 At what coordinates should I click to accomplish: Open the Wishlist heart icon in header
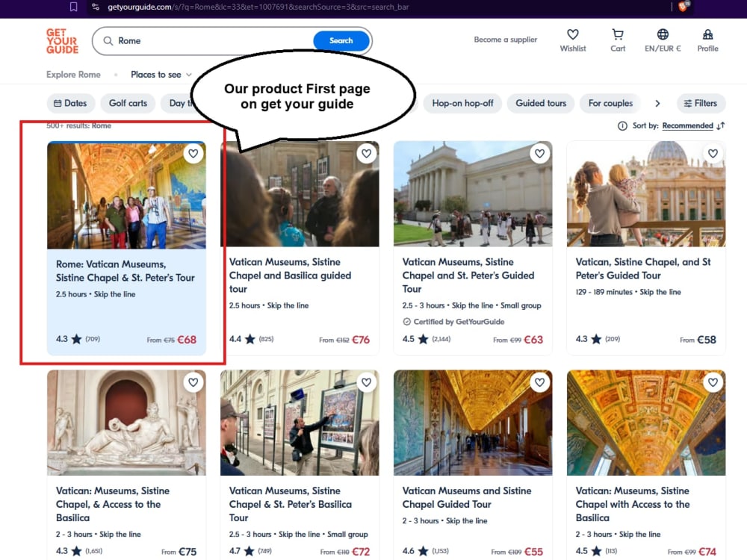point(573,34)
